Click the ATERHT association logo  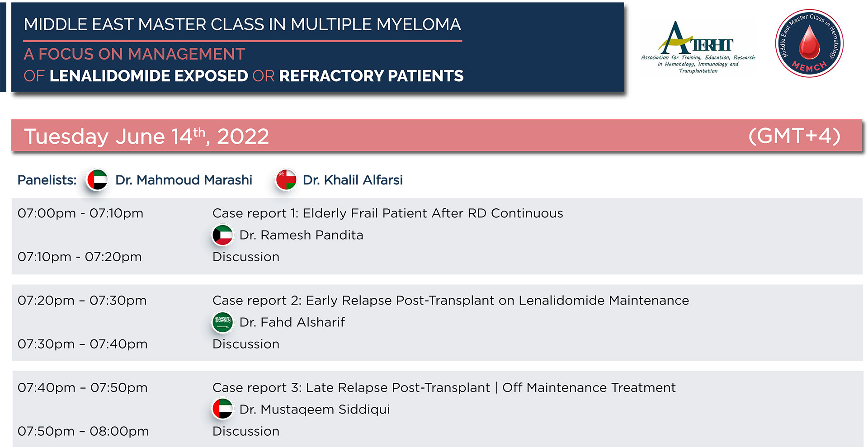tap(698, 47)
